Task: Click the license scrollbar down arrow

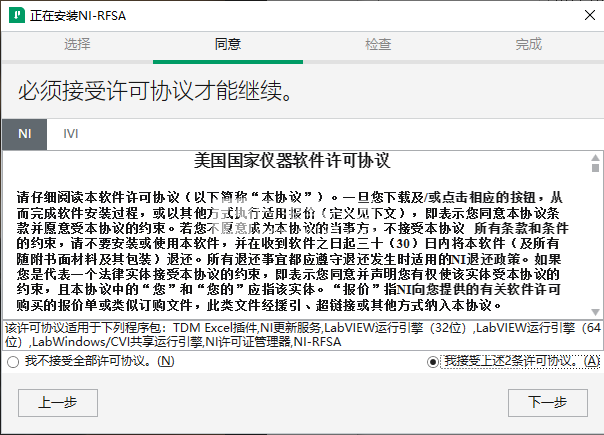Action: tap(595, 312)
